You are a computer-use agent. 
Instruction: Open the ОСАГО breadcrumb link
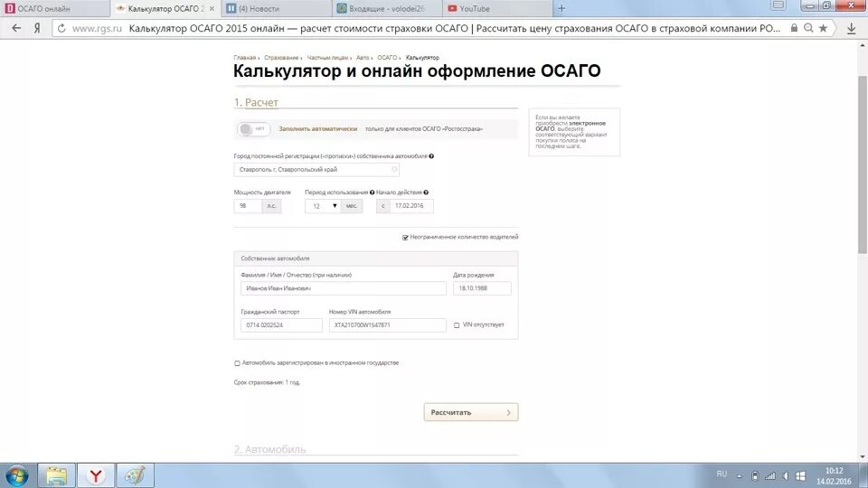coord(387,58)
